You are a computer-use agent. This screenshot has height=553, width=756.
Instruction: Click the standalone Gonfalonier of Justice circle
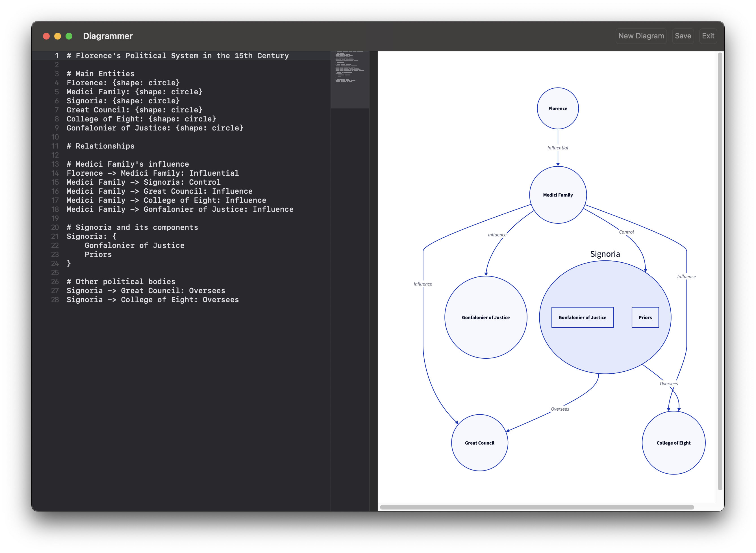[485, 317]
